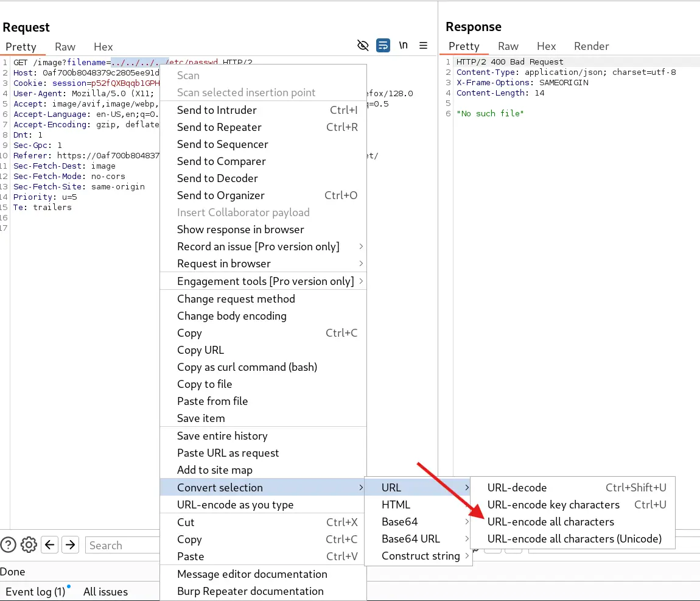This screenshot has height=601, width=700.
Task: Expand Base64 URL conversion submenu
Action: [x=418, y=538]
